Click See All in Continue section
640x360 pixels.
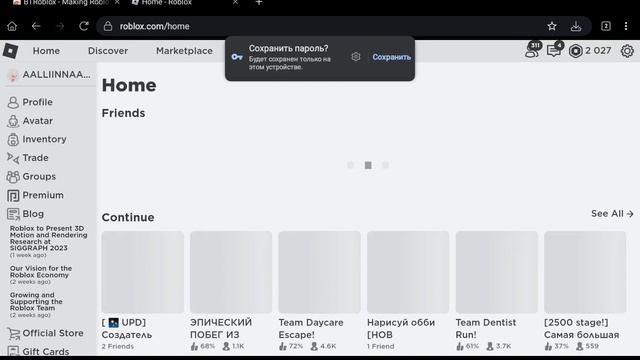pos(612,213)
